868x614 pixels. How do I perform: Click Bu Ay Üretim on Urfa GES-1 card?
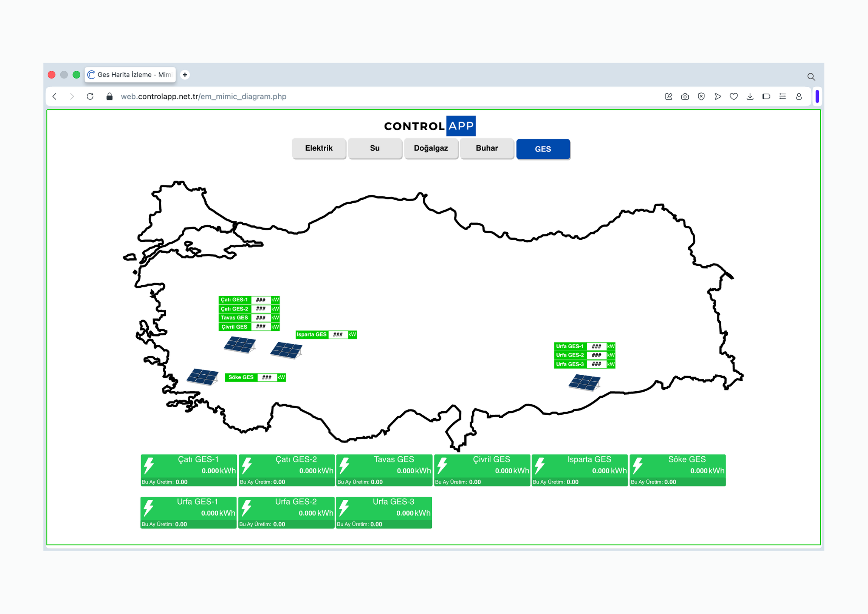click(164, 525)
